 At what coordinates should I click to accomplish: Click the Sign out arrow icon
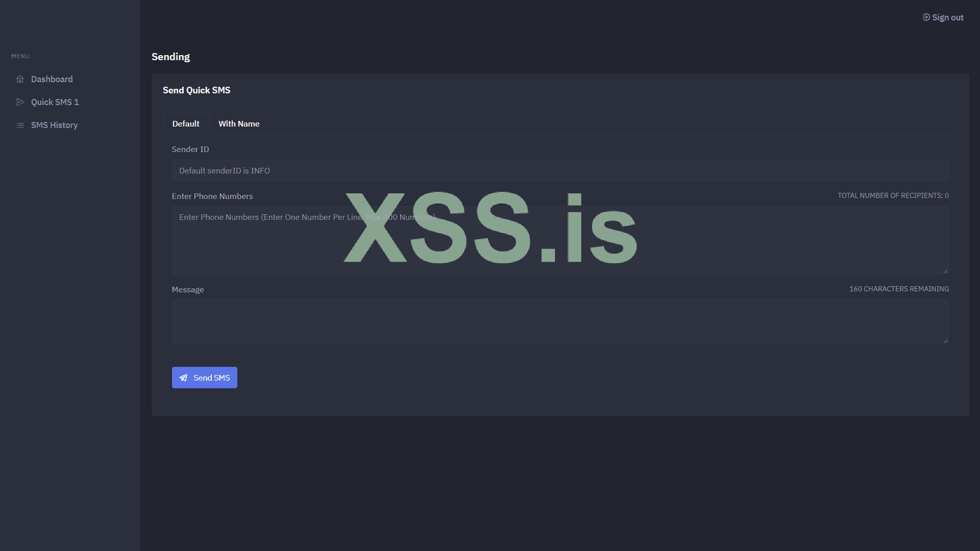pos(926,17)
